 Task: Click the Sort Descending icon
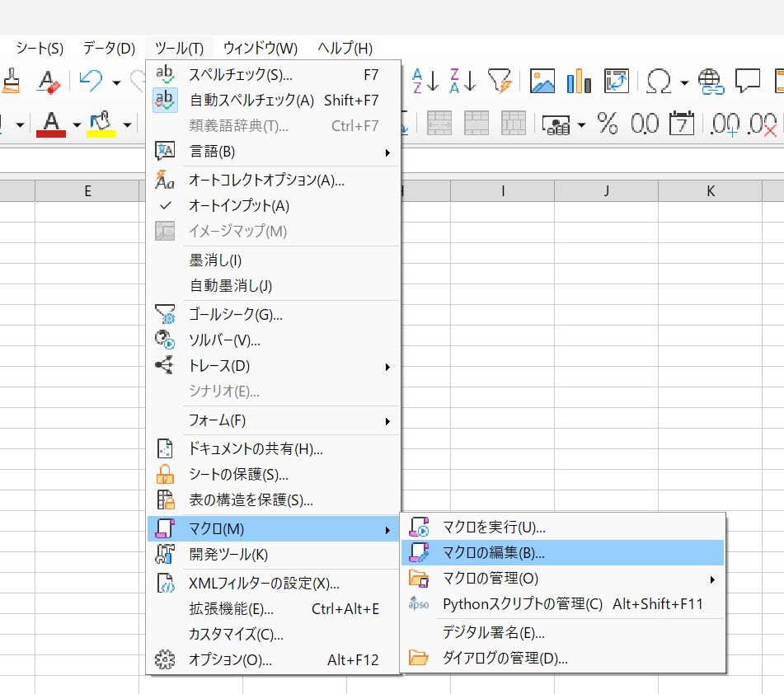(x=462, y=81)
